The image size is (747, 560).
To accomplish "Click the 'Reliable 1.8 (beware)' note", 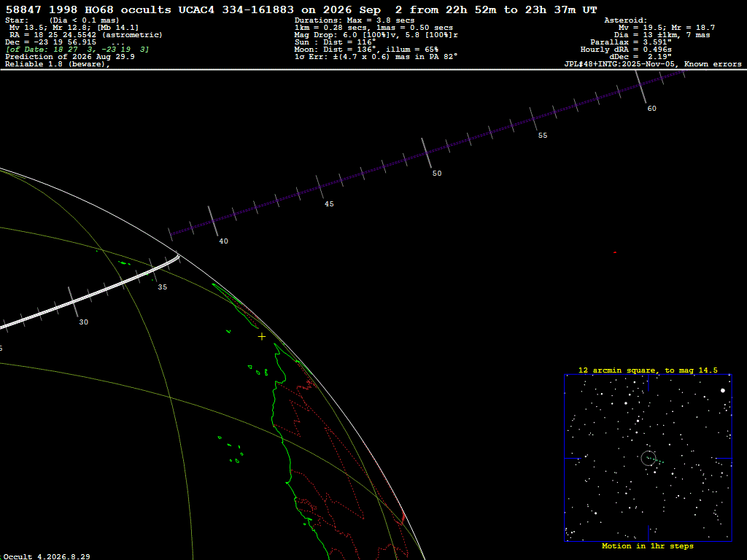I will [x=58, y=64].
